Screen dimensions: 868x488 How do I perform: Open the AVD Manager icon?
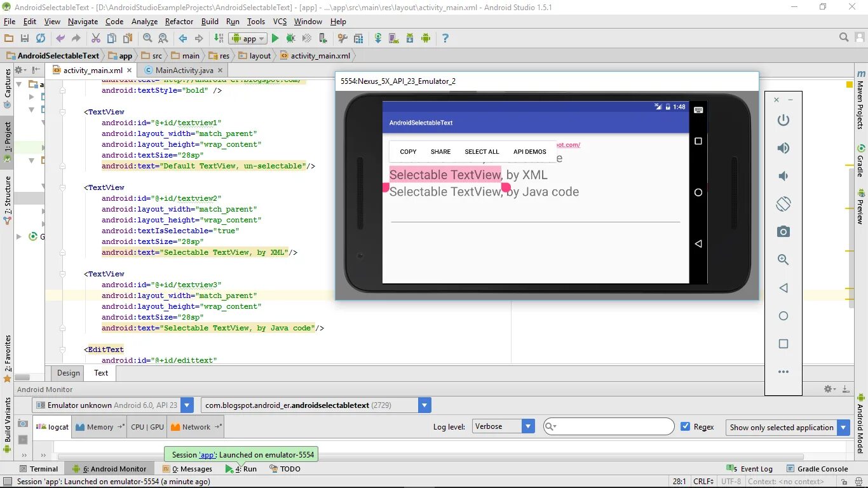coord(394,38)
